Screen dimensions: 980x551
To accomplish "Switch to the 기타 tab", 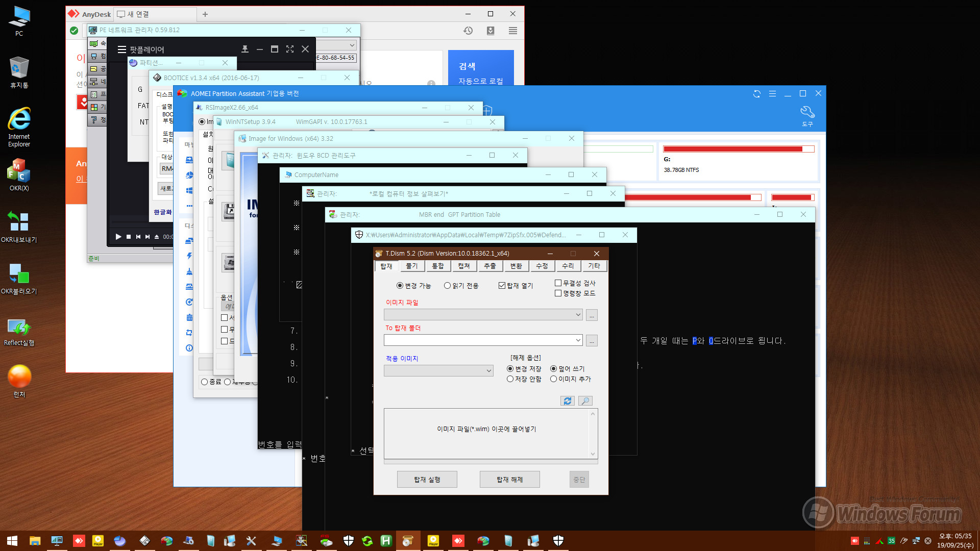I will click(x=594, y=266).
